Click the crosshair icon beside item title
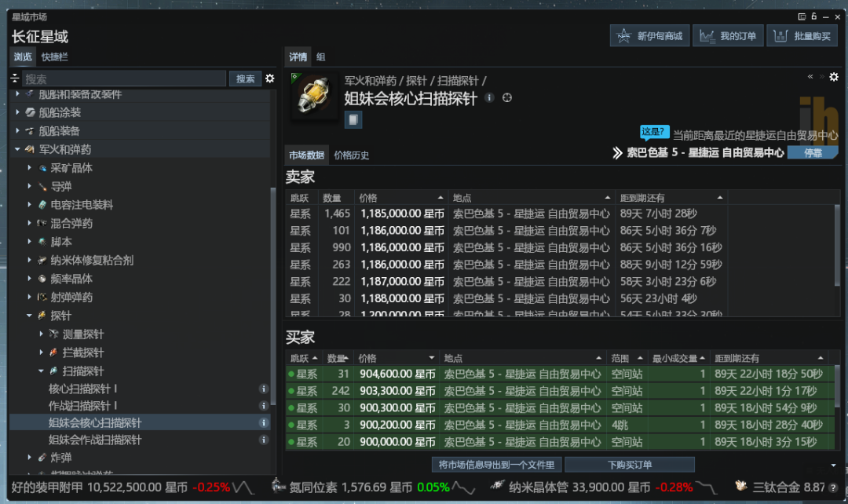 pyautogui.click(x=507, y=98)
